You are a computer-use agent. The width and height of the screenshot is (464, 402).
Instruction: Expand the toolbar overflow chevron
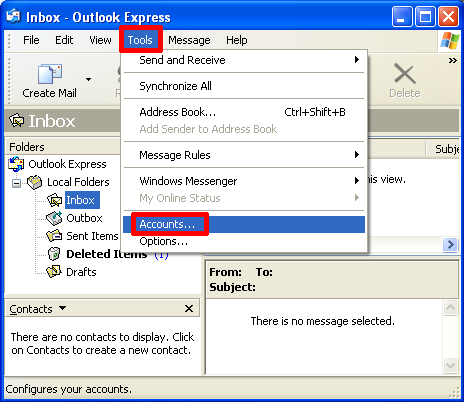pyautogui.click(x=453, y=61)
